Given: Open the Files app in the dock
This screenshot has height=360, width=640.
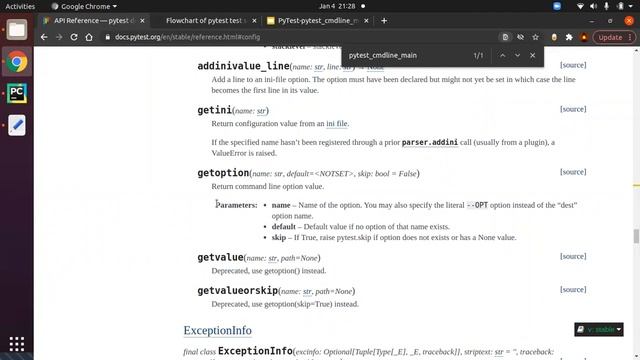Looking at the screenshot, I should point(17,30).
